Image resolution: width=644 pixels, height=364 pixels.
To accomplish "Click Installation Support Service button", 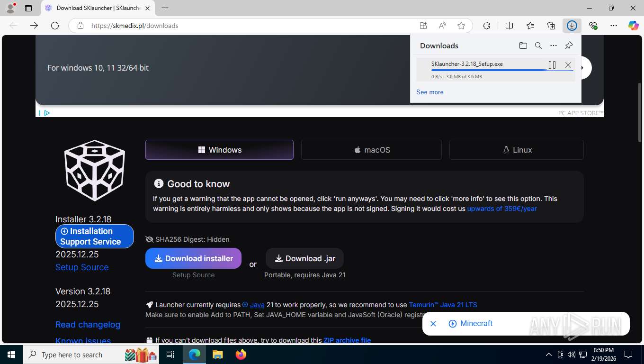I will 95,236.
